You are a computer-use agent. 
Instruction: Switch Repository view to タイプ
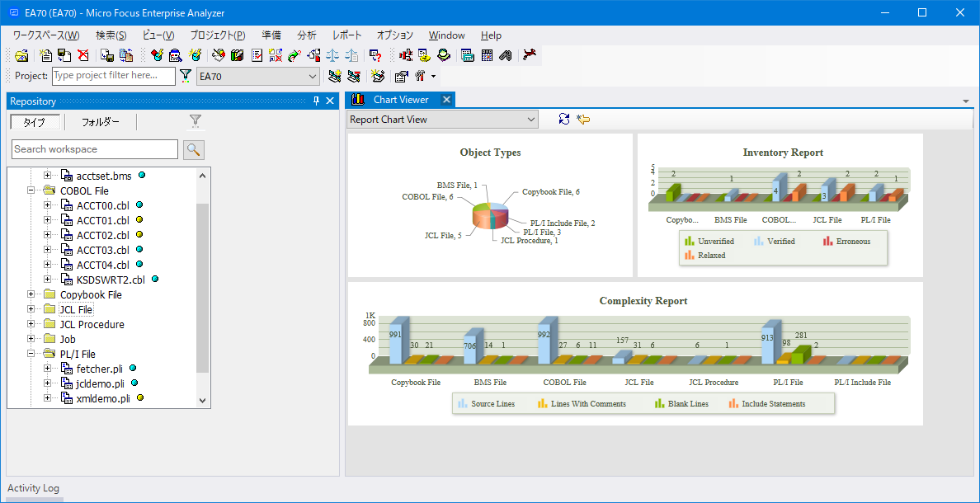click(x=35, y=122)
